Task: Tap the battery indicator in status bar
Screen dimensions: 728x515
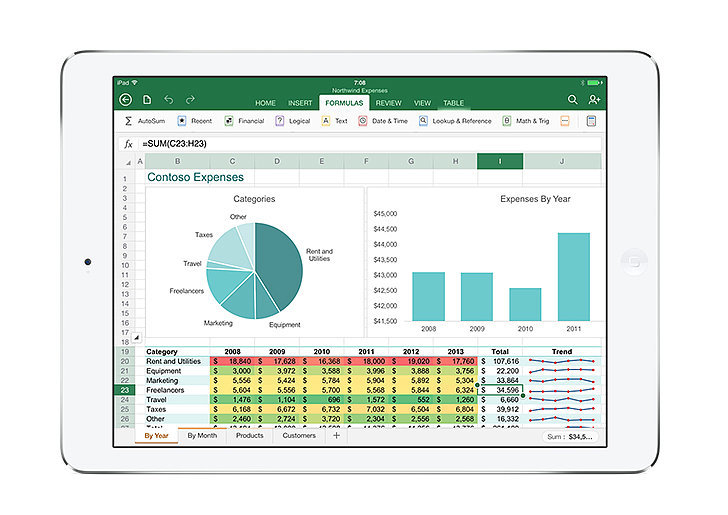Action: pos(595,83)
